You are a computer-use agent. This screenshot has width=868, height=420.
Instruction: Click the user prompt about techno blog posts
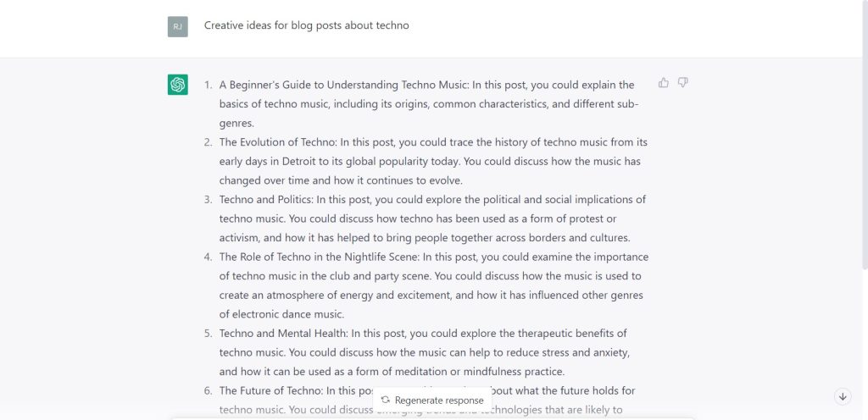[306, 25]
